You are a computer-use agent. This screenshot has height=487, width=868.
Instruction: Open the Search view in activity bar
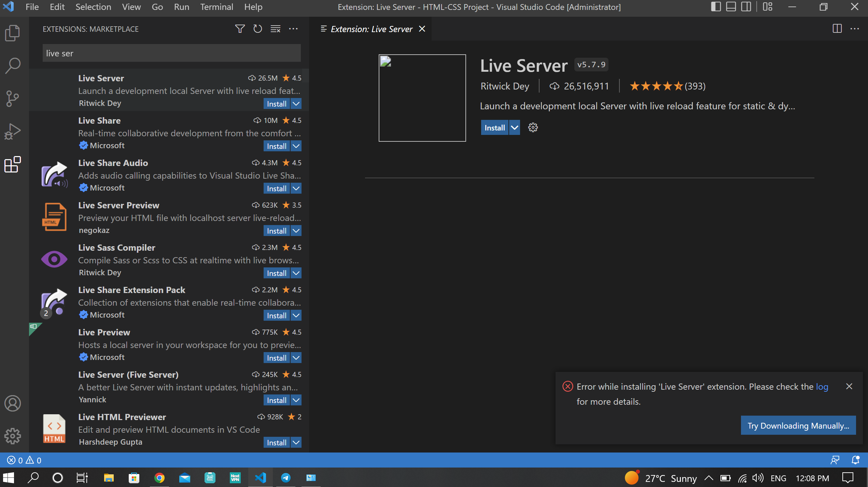coord(13,66)
